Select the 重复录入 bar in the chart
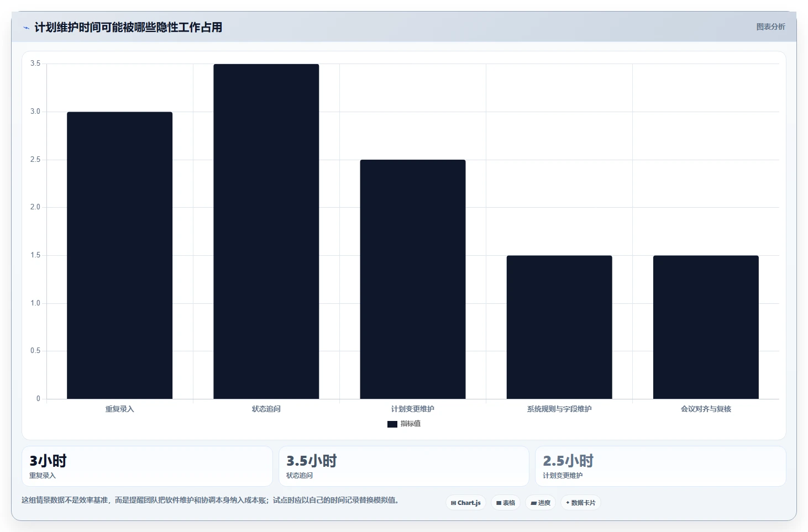The height and width of the screenshot is (532, 808). click(120, 255)
